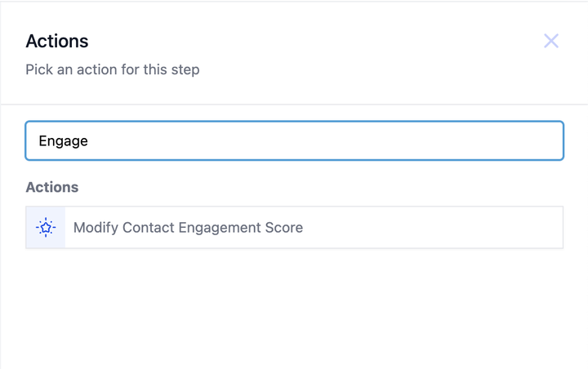588x369 pixels.
Task: Click the light blue tile behind the star icon
Action: [x=46, y=227]
